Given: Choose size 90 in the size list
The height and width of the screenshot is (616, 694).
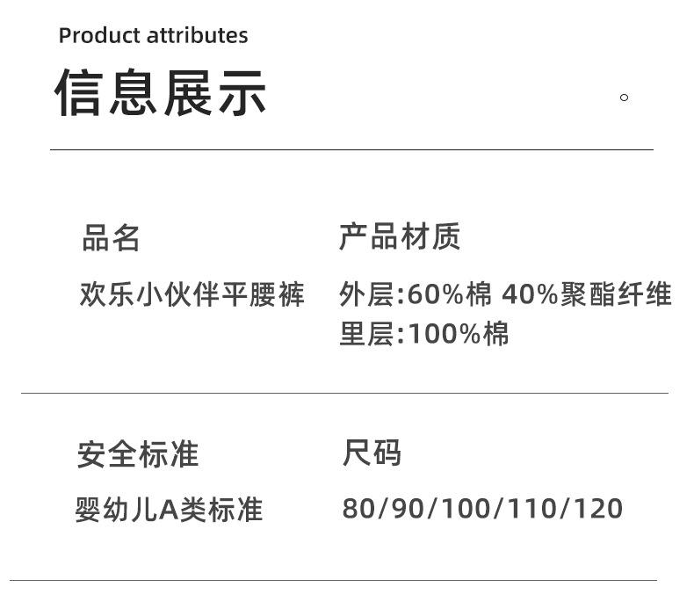Looking at the screenshot, I should [408, 509].
